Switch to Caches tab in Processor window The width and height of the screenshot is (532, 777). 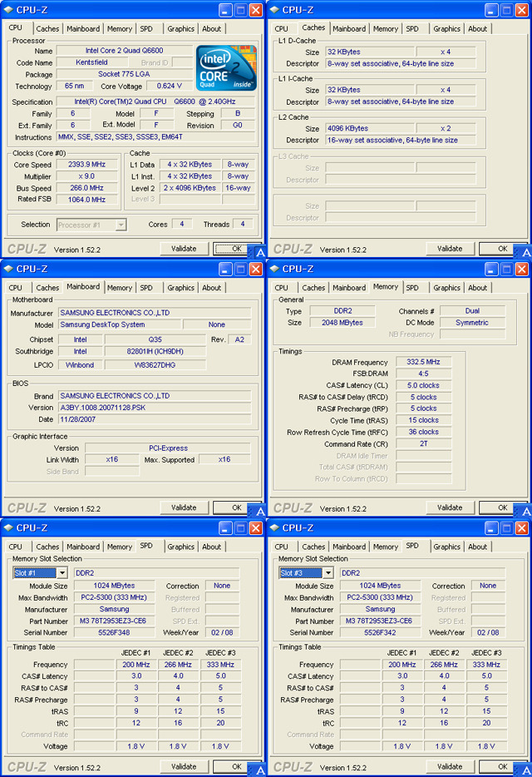click(47, 29)
